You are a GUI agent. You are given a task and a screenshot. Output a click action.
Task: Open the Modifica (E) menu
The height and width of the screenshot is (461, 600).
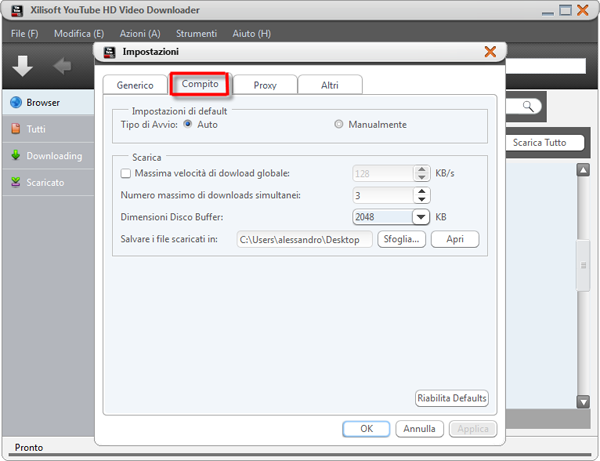pyautogui.click(x=79, y=34)
